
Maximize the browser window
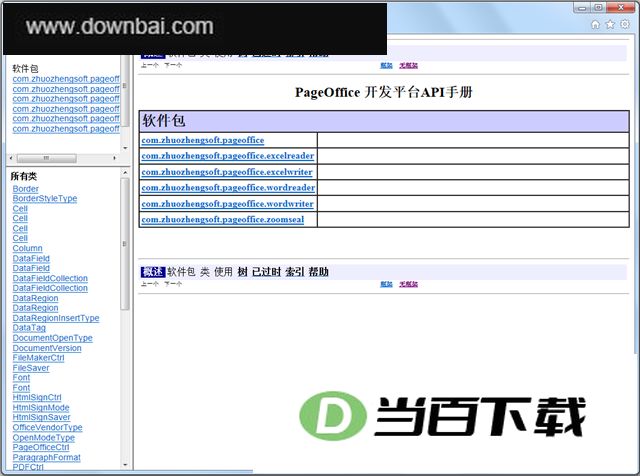(598, 7)
